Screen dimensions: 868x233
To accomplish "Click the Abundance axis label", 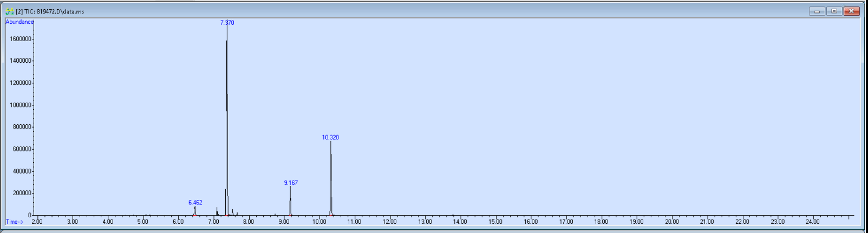I will tap(19, 22).
